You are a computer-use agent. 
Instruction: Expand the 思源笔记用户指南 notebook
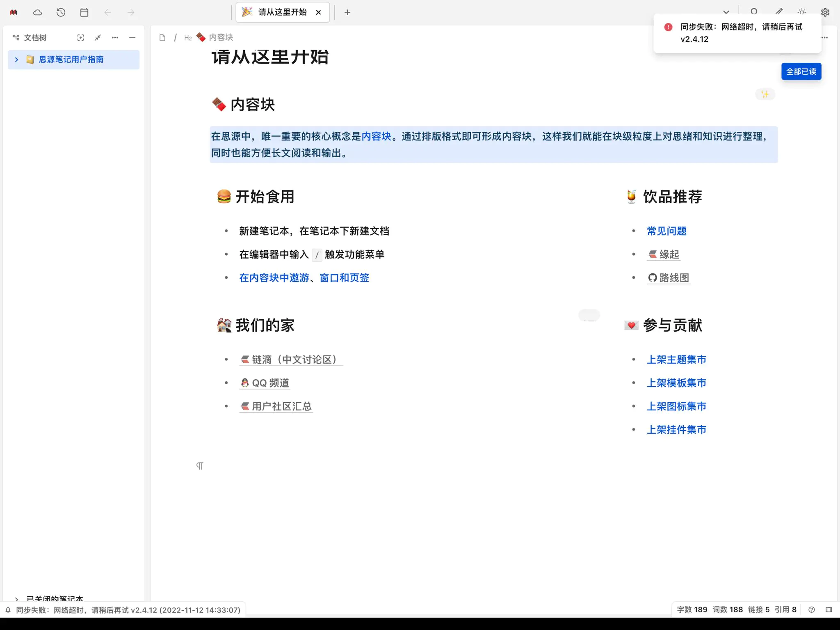pyautogui.click(x=16, y=60)
